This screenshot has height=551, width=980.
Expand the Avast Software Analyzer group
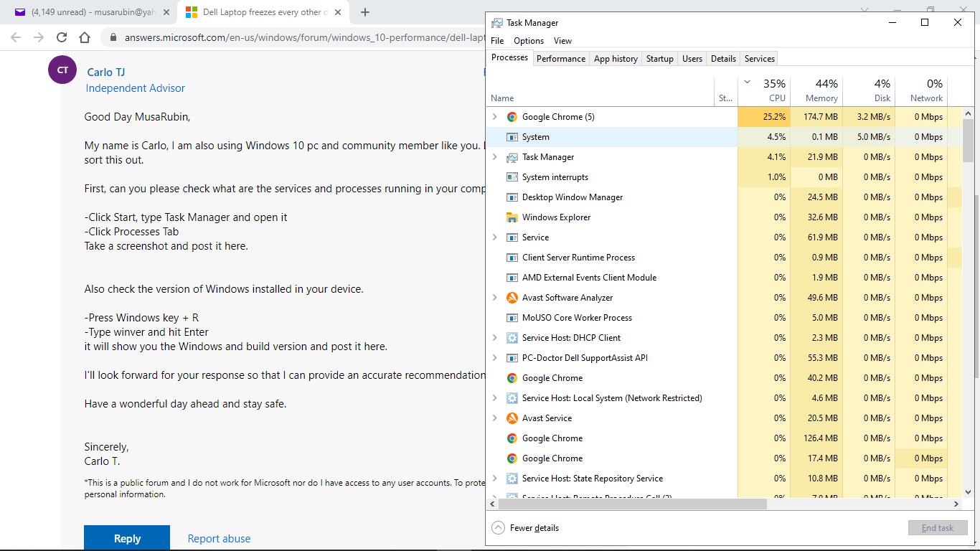494,298
